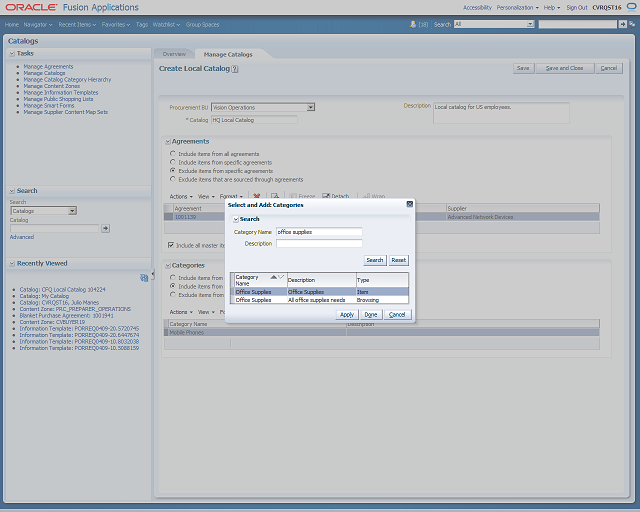Open the Catalogs search type dropdown
640x512 pixels.
[72, 211]
